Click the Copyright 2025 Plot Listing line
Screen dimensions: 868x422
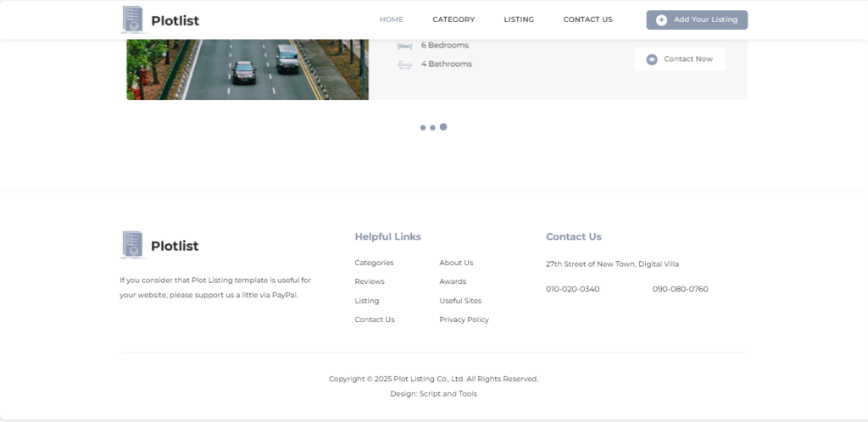(x=433, y=379)
